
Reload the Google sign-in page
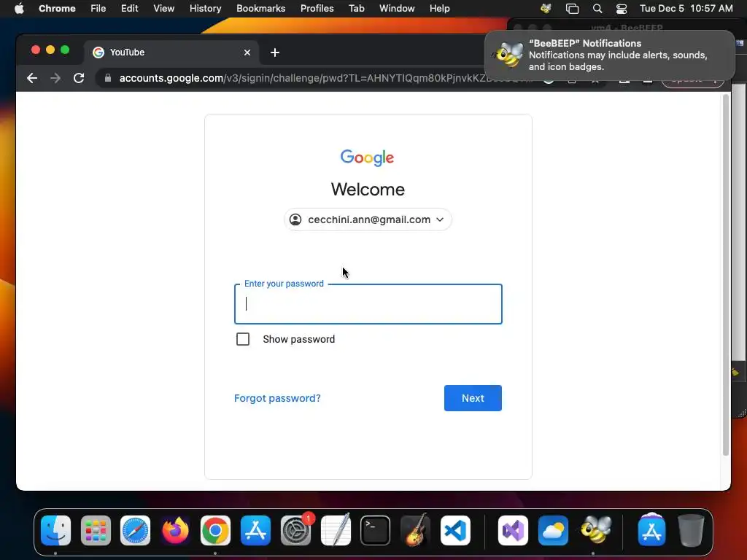point(79,78)
